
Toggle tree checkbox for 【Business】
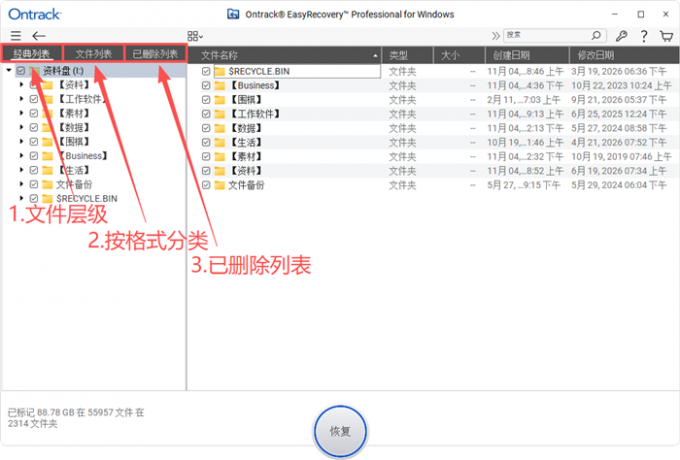tap(34, 156)
